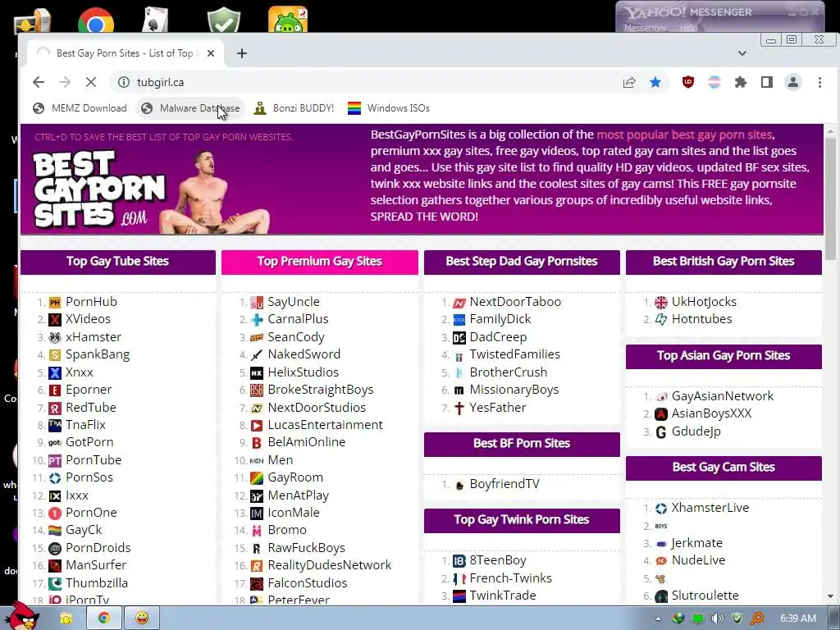Open File Explorer from the taskbar

(x=66, y=619)
